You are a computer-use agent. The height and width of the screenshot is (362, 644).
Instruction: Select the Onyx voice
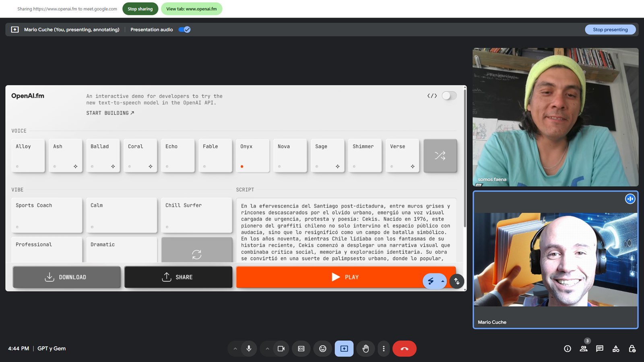253,156
